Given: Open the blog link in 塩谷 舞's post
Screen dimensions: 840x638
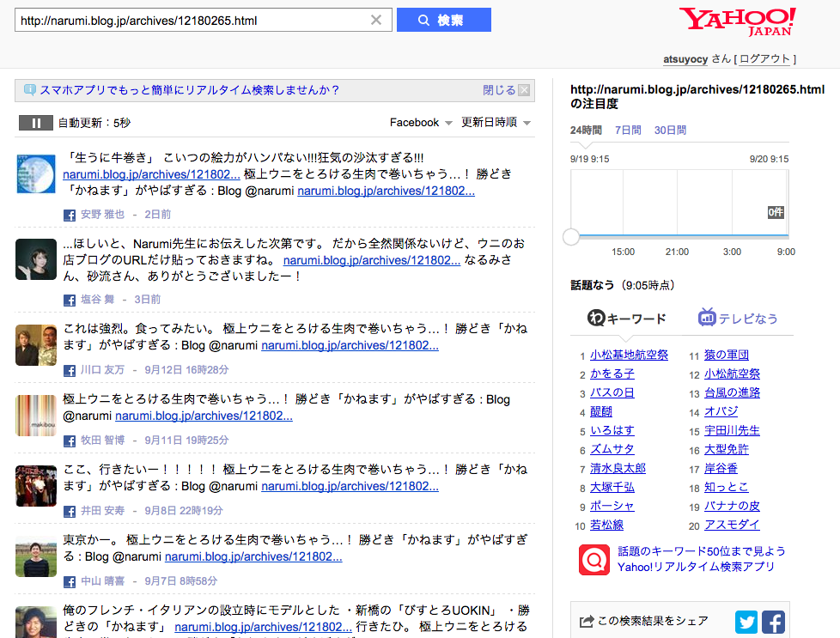Looking at the screenshot, I should tap(372, 260).
